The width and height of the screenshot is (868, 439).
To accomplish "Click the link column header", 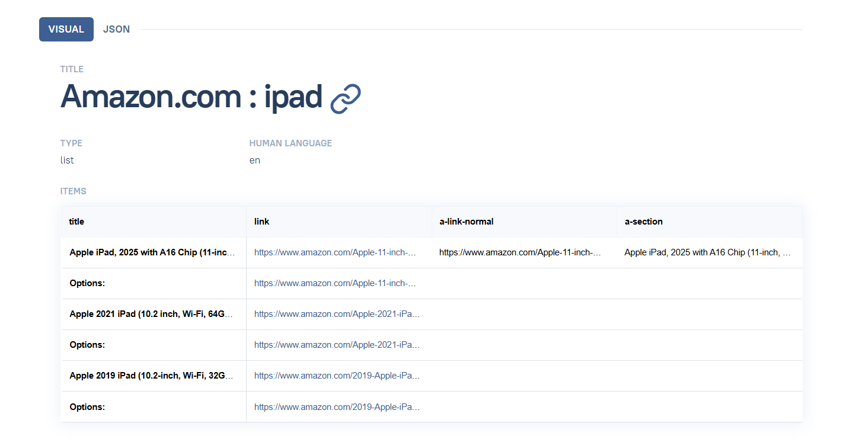I will (x=261, y=221).
